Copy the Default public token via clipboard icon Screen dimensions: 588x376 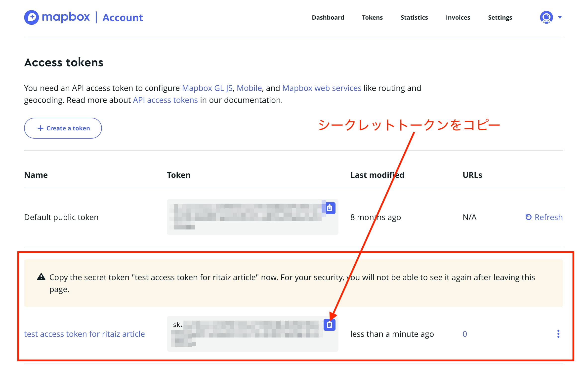coord(330,208)
